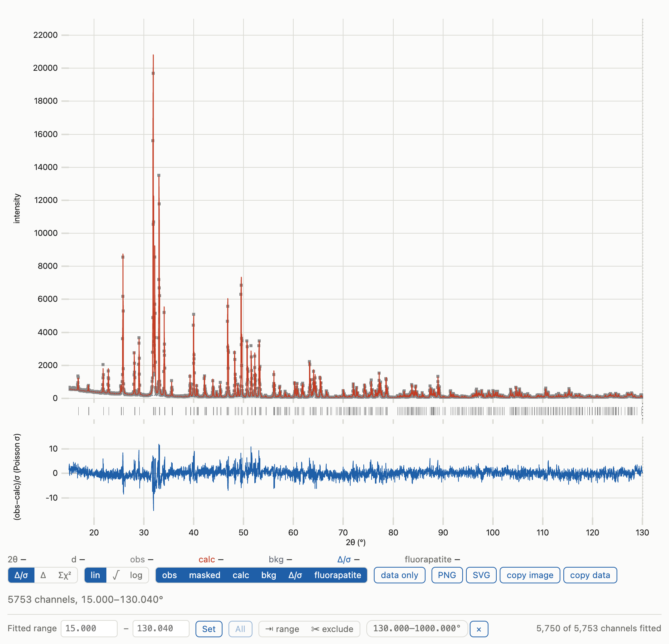Toggle the bkg curve visibility
Viewport: 669px width, 644px height.
pyautogui.click(x=269, y=575)
